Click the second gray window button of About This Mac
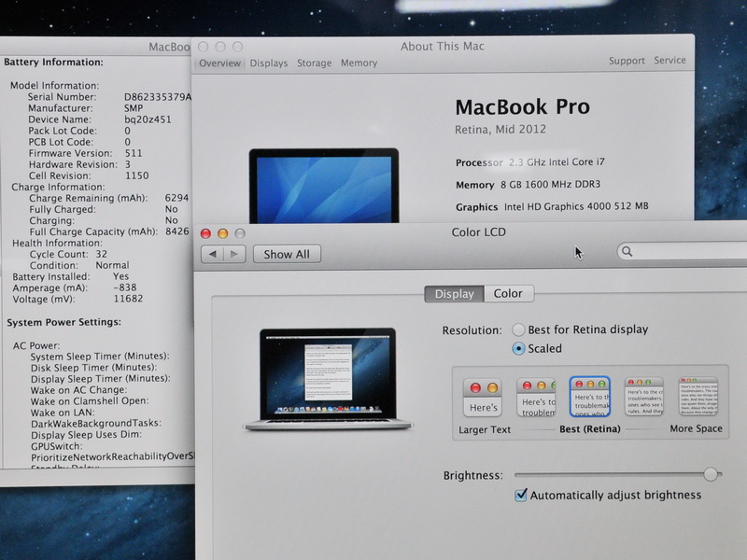Viewport: 747px width, 560px height. (x=220, y=47)
